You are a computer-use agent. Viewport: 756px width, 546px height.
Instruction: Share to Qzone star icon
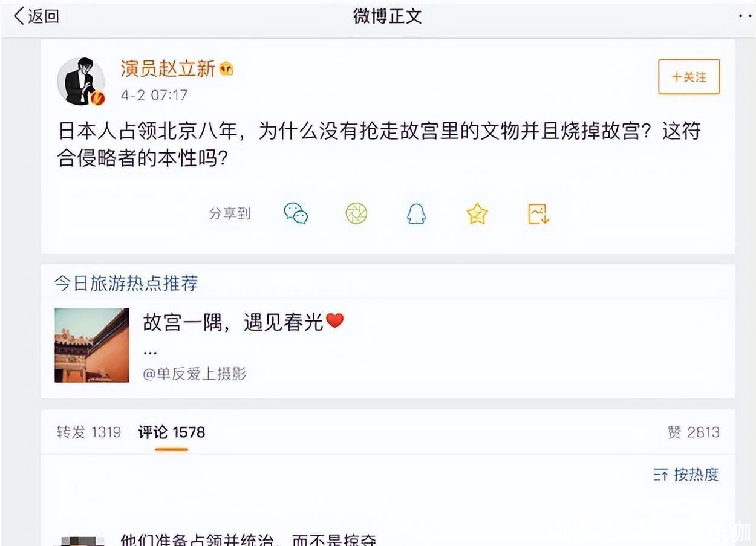tap(477, 213)
